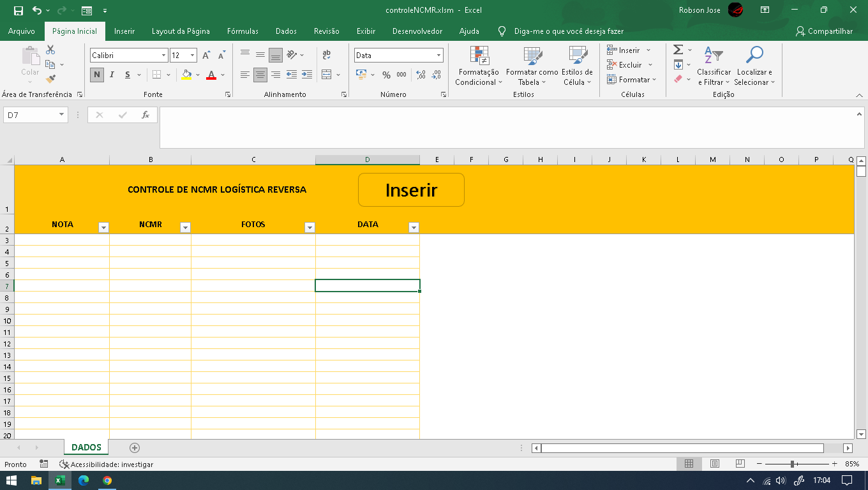868x490 pixels.
Task: Open the FOTOS column filter dropdown
Action: [310, 227]
